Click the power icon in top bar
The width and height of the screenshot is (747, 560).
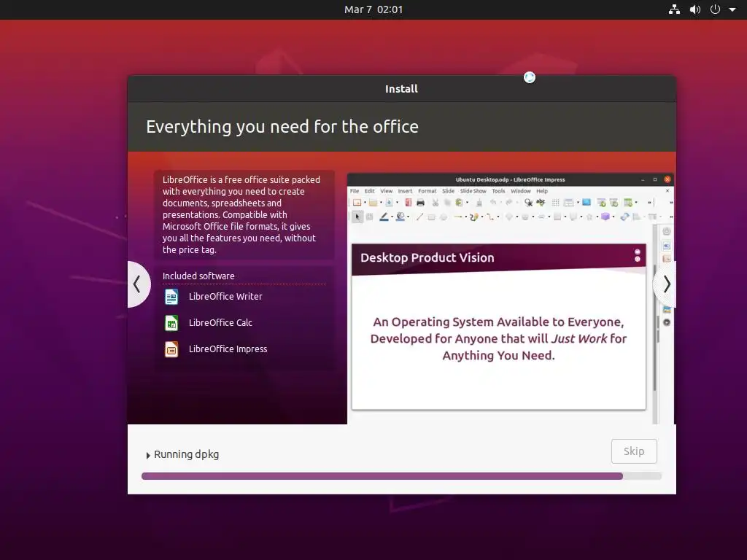point(715,9)
